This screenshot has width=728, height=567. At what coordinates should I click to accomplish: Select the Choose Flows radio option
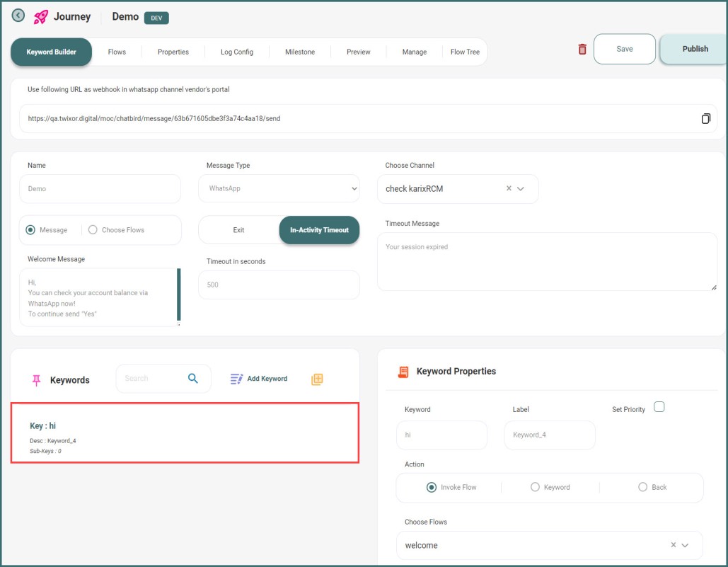[93, 230]
